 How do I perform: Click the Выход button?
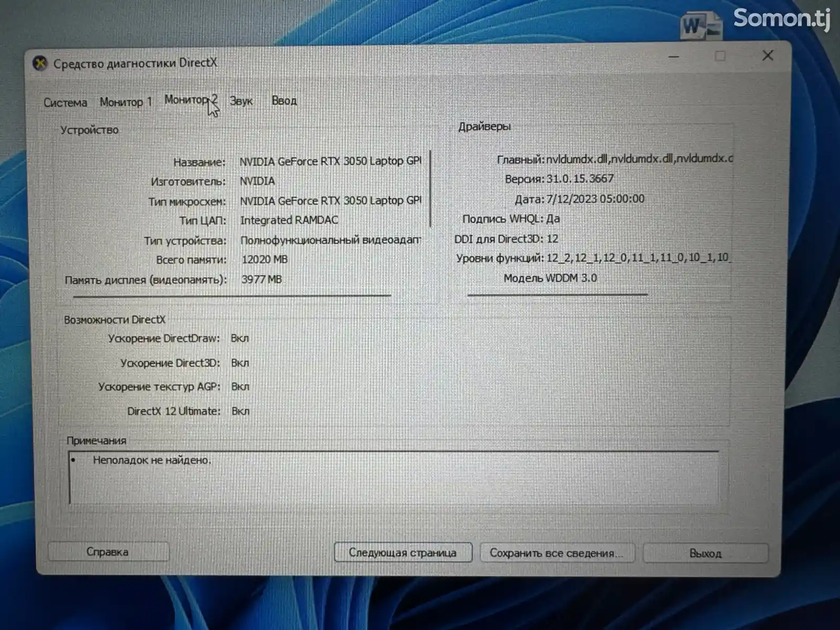pos(705,553)
